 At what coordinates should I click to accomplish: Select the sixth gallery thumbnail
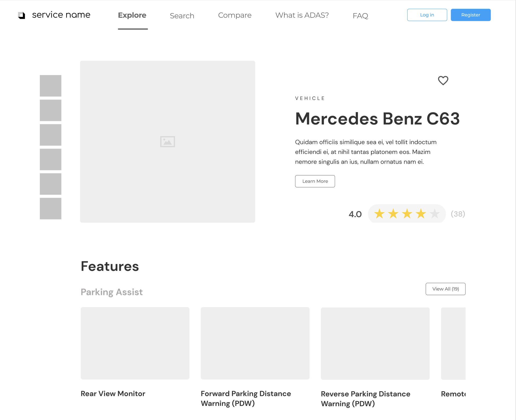[50, 209]
